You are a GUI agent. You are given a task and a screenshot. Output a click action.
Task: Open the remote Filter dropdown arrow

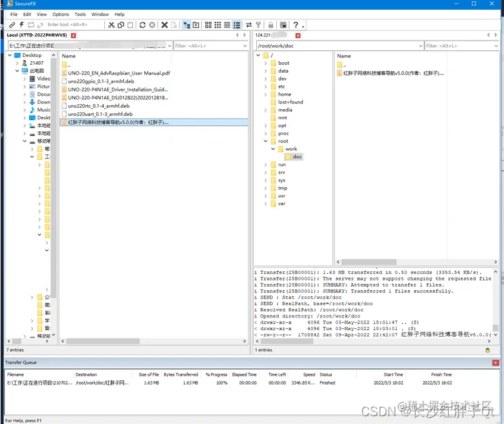(x=496, y=46)
